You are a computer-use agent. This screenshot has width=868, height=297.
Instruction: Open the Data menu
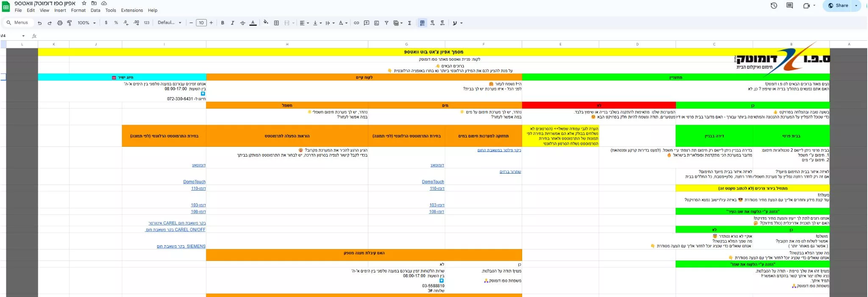95,10
